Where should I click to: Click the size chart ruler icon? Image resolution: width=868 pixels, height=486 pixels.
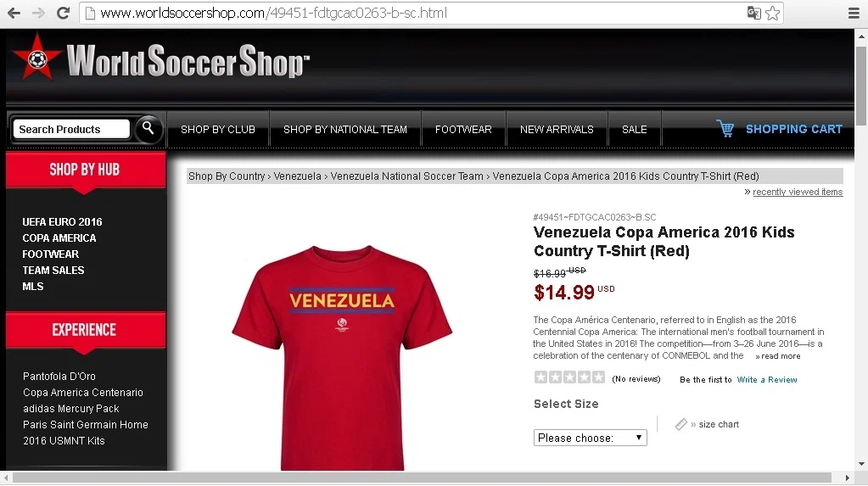tap(680, 425)
